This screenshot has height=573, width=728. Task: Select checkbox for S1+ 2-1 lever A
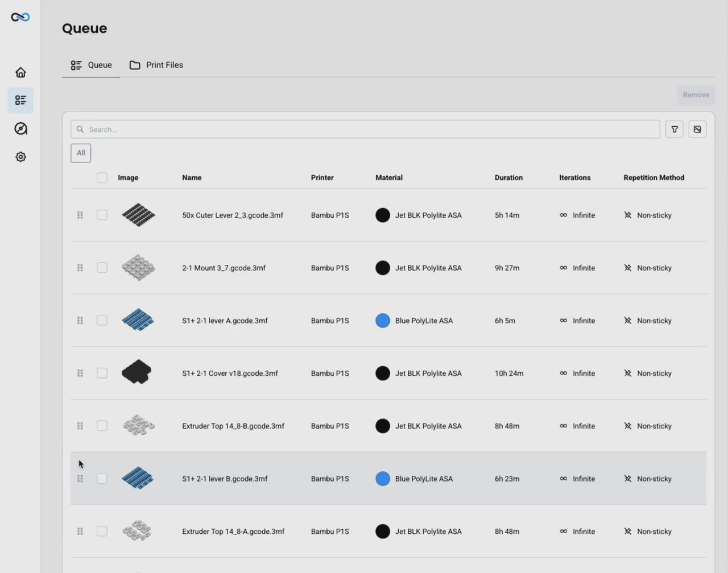tap(102, 321)
